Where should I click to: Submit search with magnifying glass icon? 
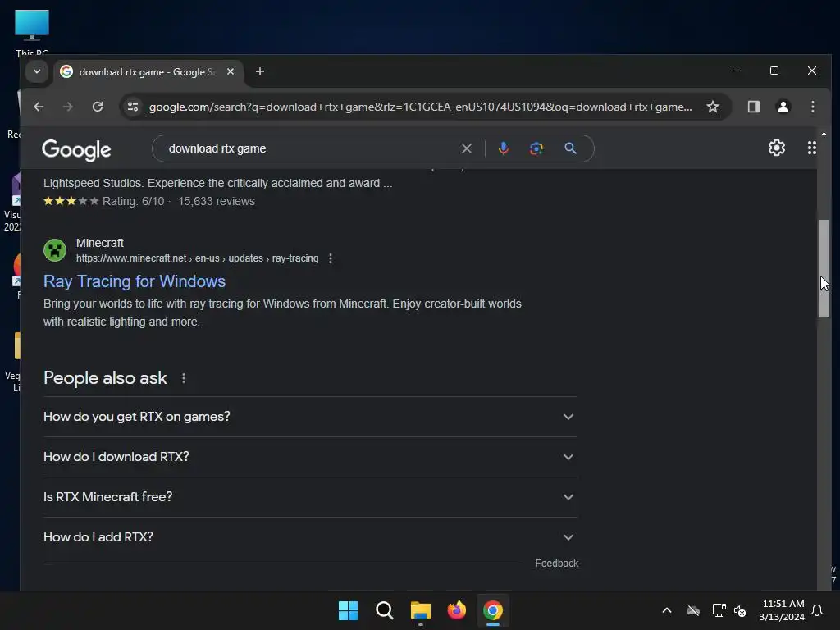(x=571, y=148)
